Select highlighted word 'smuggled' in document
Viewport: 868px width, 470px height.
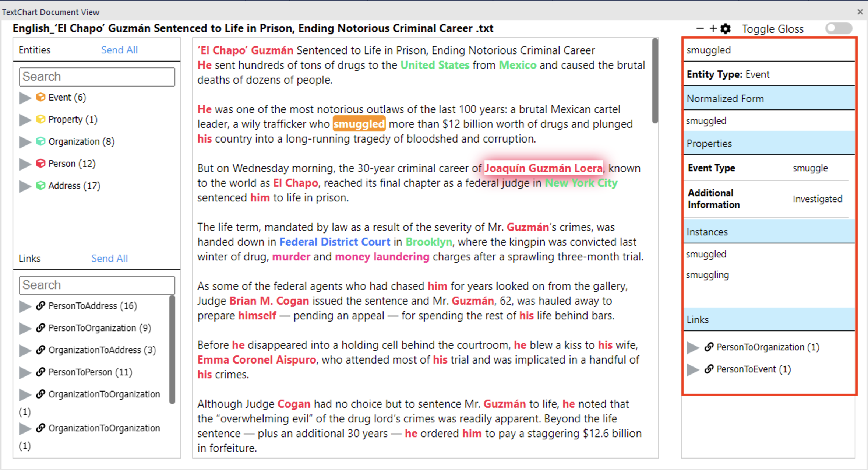pos(359,124)
